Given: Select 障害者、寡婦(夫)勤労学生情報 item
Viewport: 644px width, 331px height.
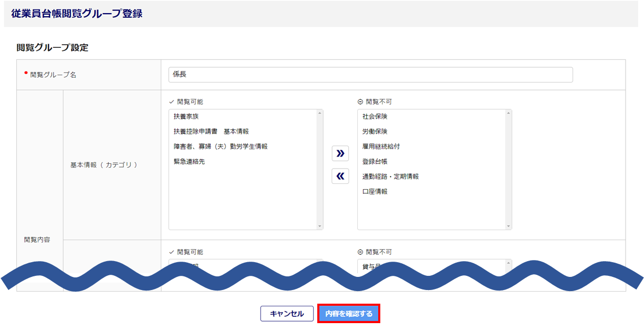Looking at the screenshot, I should (220, 147).
